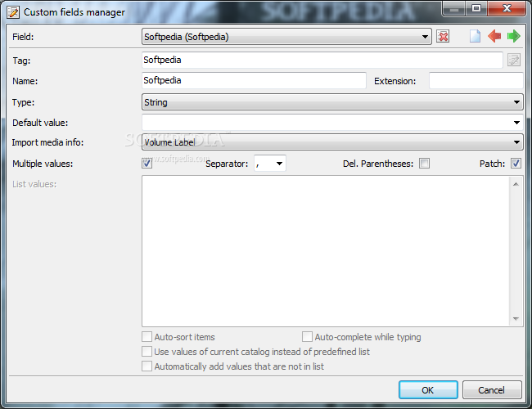The width and height of the screenshot is (532, 409).
Task: Click into the Extension input field
Action: [476, 81]
